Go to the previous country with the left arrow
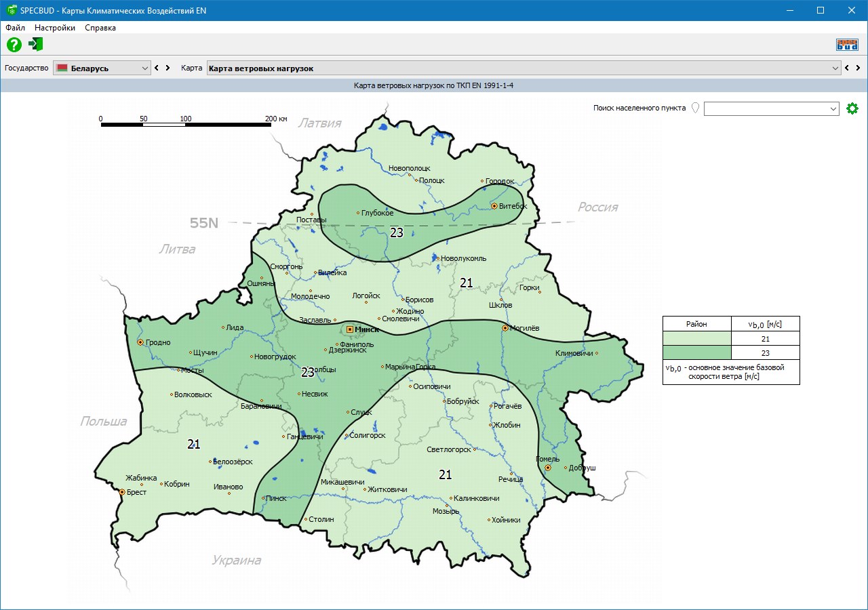868x610 pixels. [157, 68]
